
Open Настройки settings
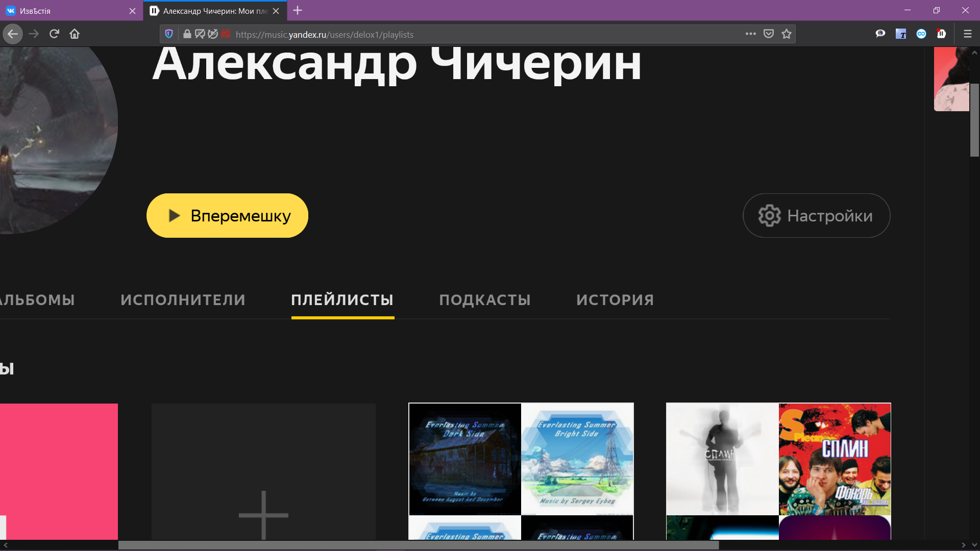817,215
